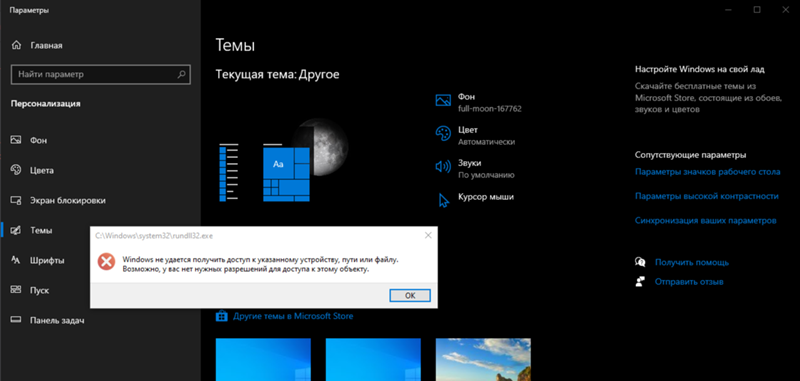The height and width of the screenshot is (381, 800).
Task: Click the Отправить отзыв person icon
Action: [x=640, y=282]
